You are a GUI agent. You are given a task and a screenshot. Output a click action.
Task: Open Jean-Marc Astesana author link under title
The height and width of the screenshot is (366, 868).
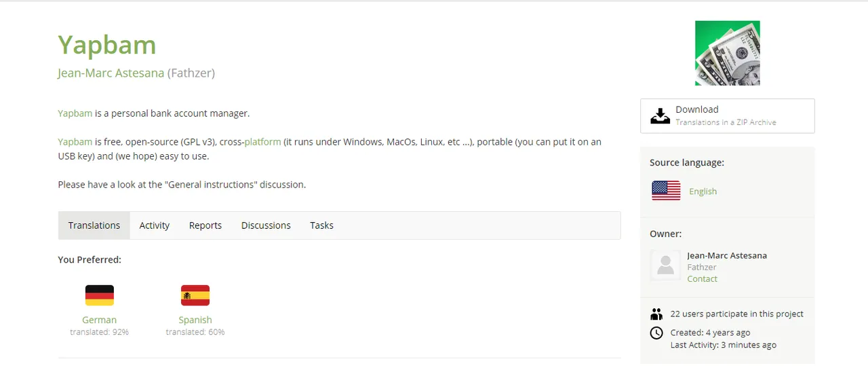tap(111, 73)
